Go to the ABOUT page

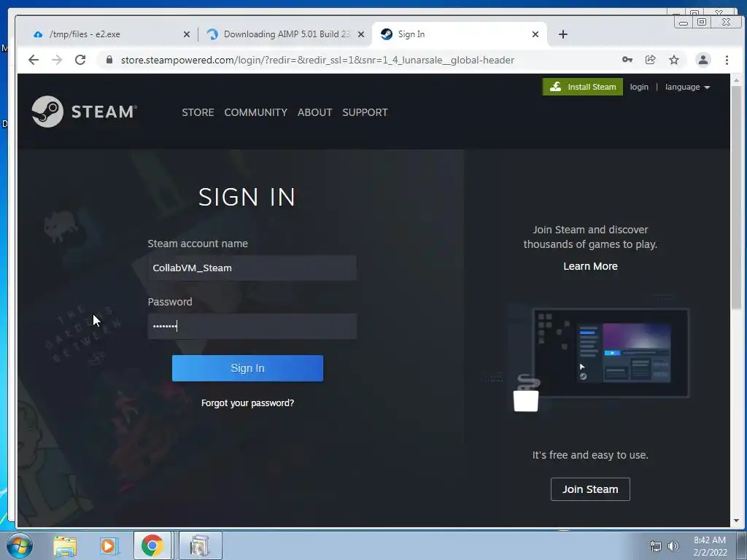click(x=315, y=112)
